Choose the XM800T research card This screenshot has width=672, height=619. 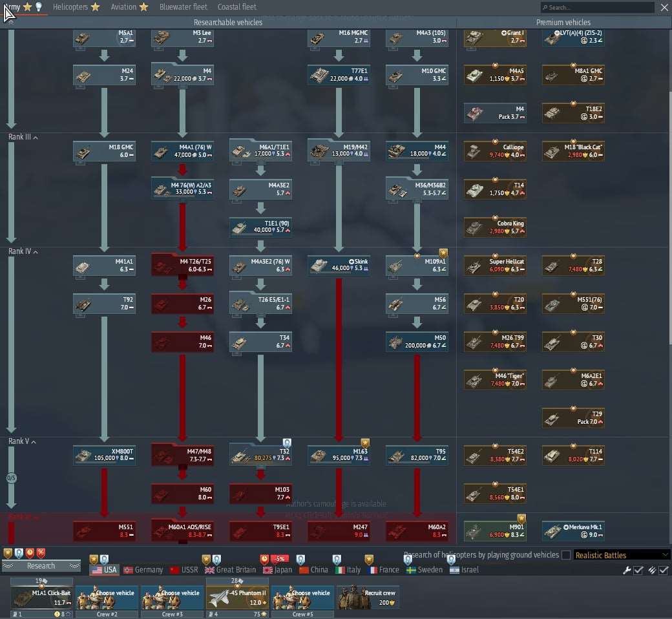pyautogui.click(x=104, y=456)
